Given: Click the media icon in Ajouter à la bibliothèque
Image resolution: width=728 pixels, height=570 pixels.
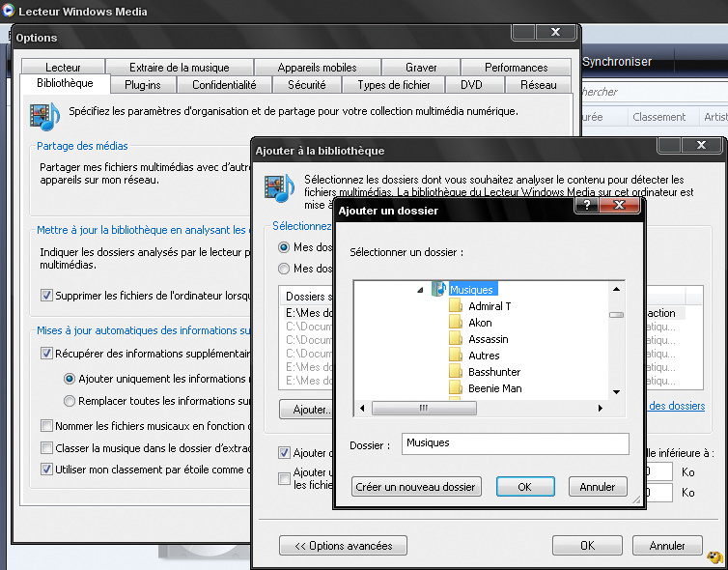Looking at the screenshot, I should 279,188.
